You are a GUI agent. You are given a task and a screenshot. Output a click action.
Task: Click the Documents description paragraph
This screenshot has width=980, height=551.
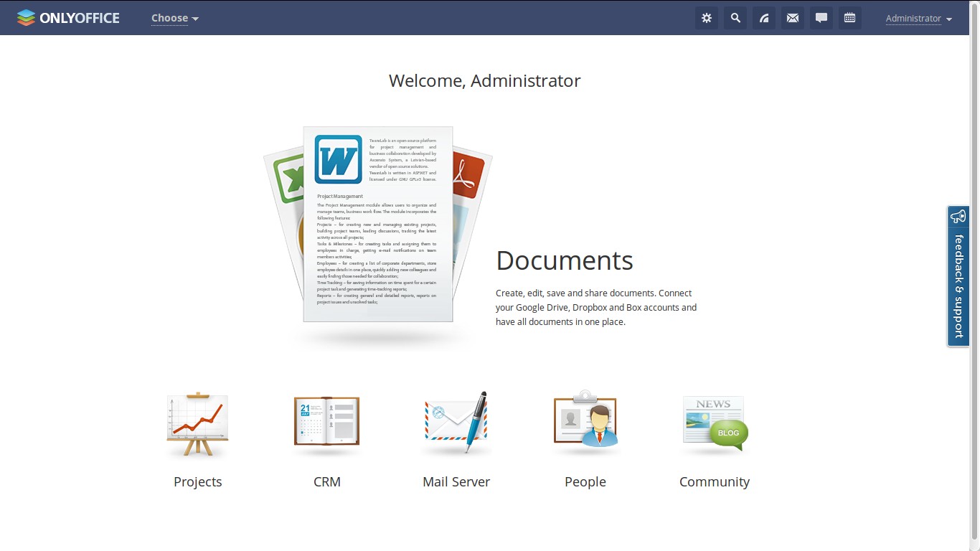(596, 308)
